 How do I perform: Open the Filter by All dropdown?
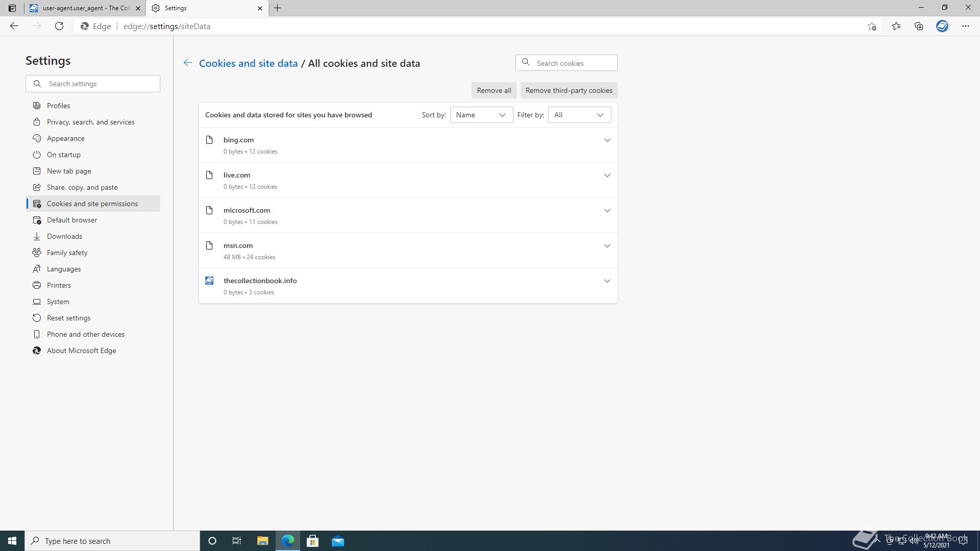tap(579, 115)
